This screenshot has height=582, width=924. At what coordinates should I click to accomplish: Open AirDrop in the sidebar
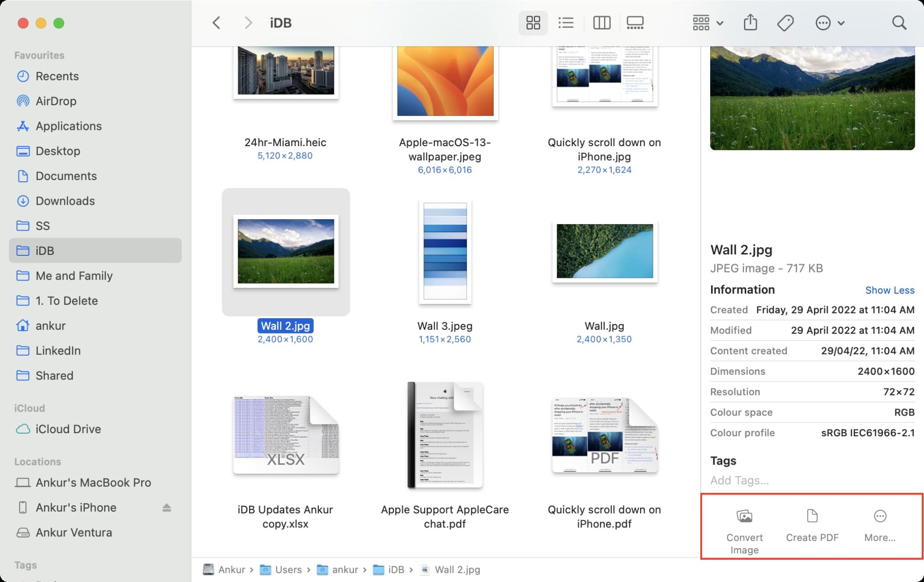point(95,101)
